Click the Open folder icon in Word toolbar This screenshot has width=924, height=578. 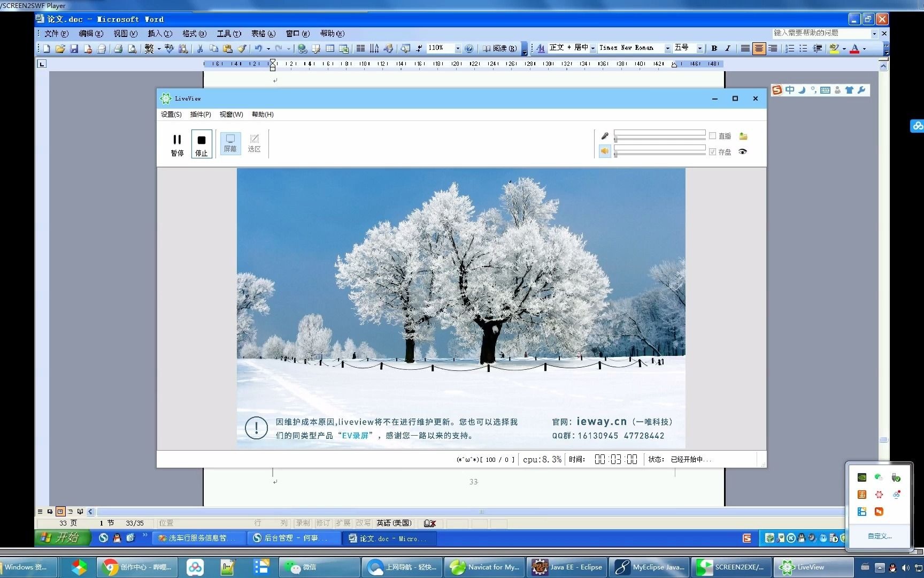point(60,49)
